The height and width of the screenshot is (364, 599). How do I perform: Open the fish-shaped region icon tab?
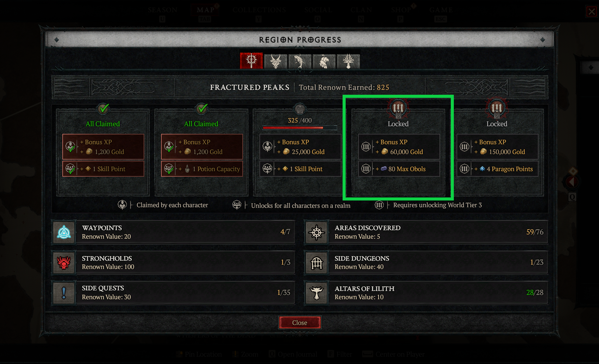300,61
